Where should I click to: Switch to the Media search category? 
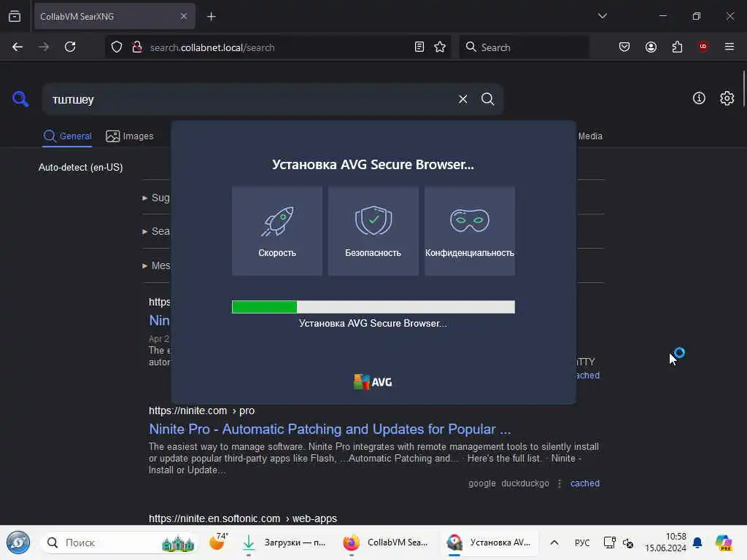pos(589,136)
